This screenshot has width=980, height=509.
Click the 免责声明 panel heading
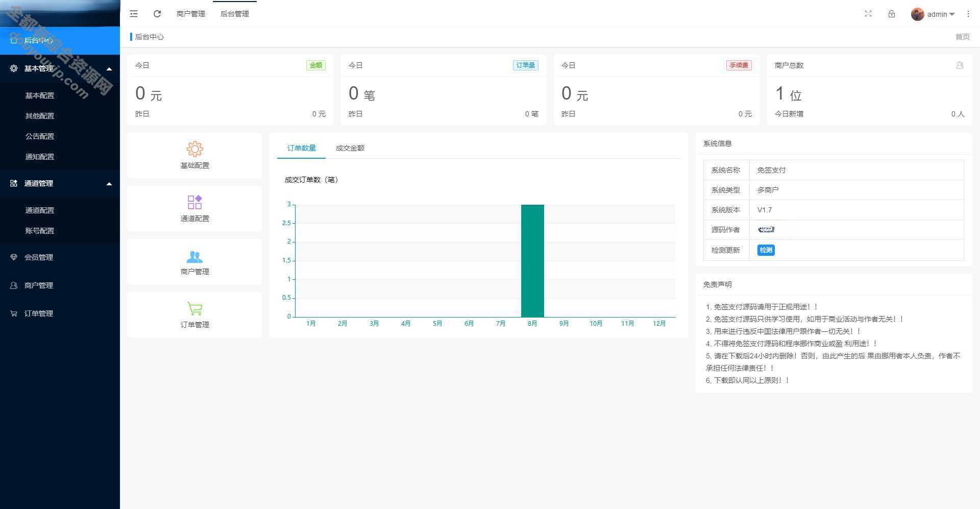click(x=717, y=284)
